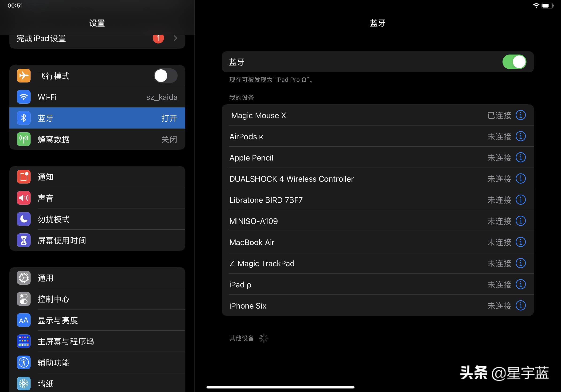This screenshot has height=392, width=561.
Task: Enable the Airplane Mode toggle
Action: coord(165,76)
